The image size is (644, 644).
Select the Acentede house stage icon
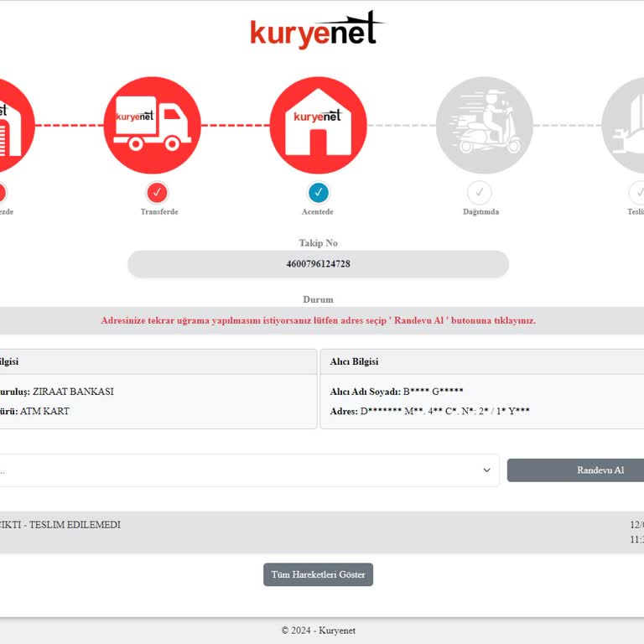click(319, 125)
